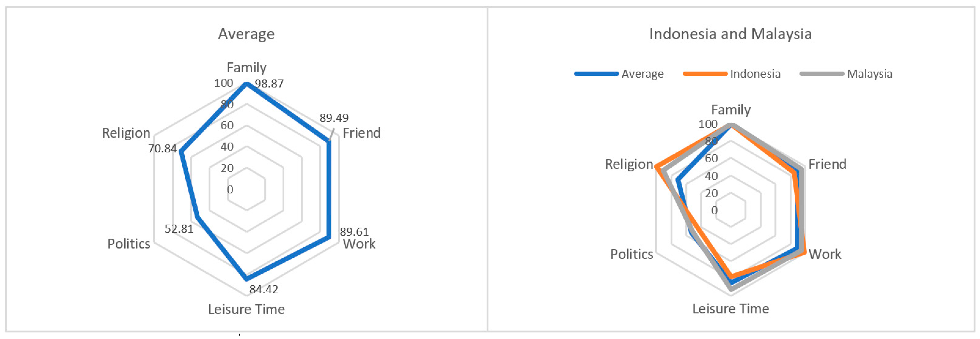Image resolution: width=980 pixels, height=339 pixels.
Task: Select Family label in Indonesia and Malaysia chart
Action: click(x=731, y=110)
